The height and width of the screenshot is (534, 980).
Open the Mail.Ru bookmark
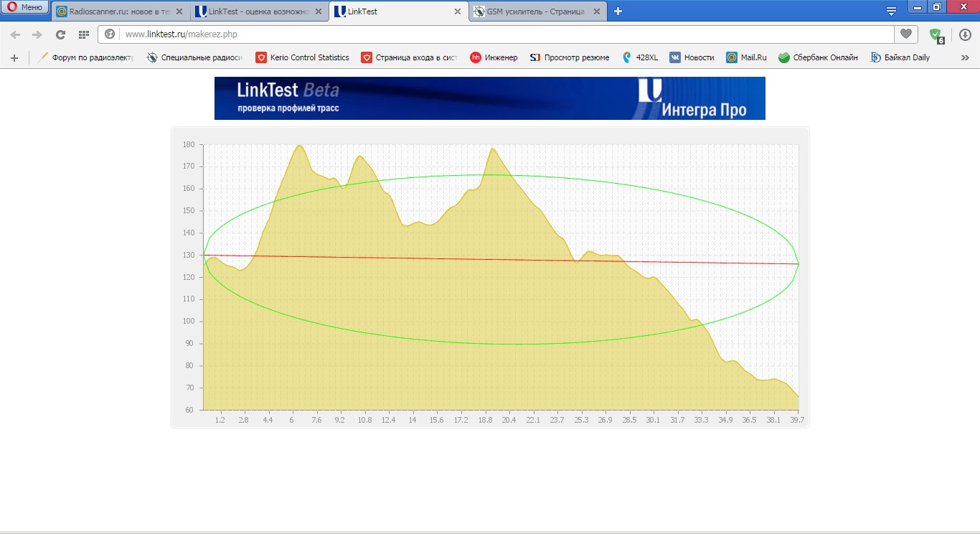tap(746, 57)
